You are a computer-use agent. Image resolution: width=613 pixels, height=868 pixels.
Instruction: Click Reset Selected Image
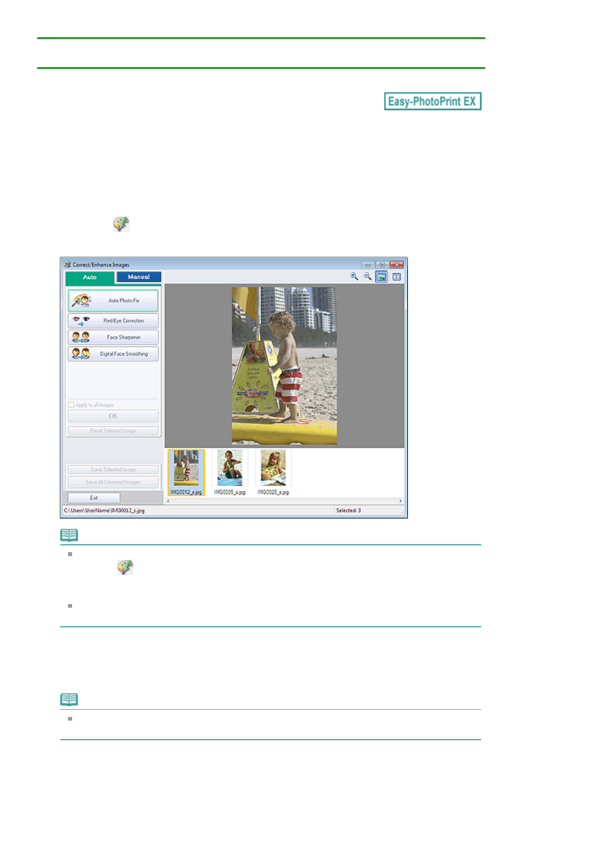coord(113,431)
